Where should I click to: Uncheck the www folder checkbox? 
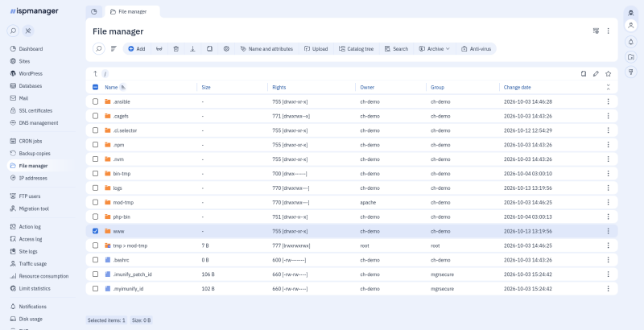coord(95,231)
